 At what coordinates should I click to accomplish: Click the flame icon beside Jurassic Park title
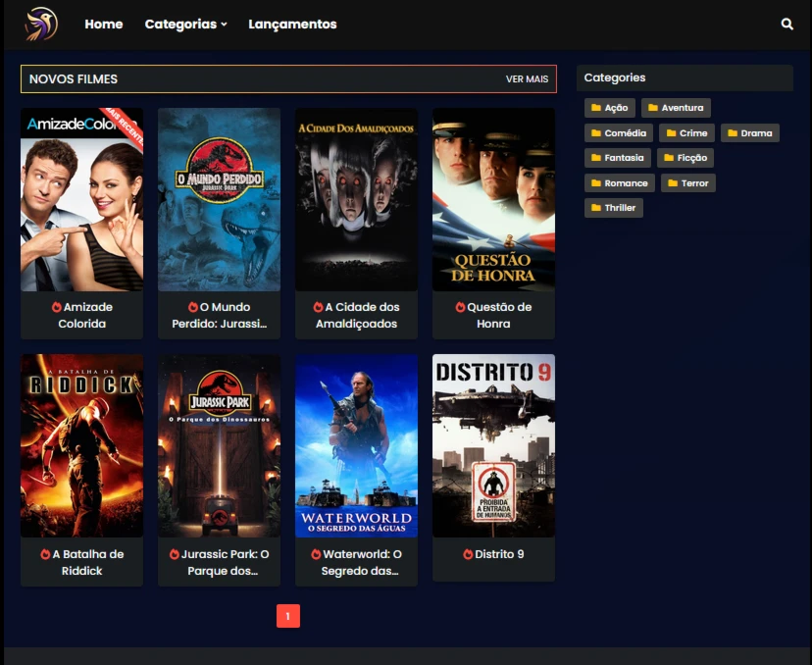(174, 554)
